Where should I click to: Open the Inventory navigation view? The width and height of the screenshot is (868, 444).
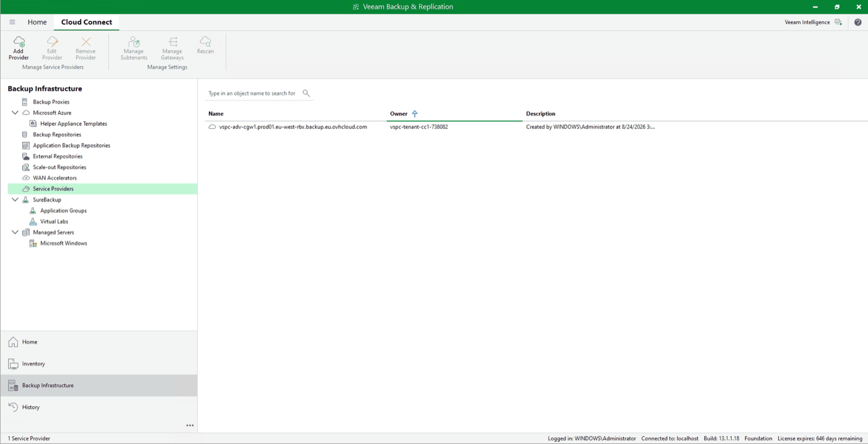click(x=99, y=364)
